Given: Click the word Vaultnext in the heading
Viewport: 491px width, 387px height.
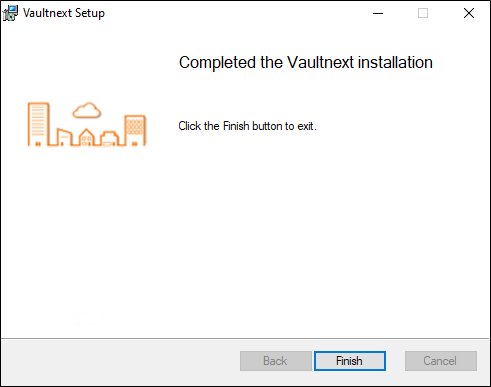Looking at the screenshot, I should [x=320, y=62].
